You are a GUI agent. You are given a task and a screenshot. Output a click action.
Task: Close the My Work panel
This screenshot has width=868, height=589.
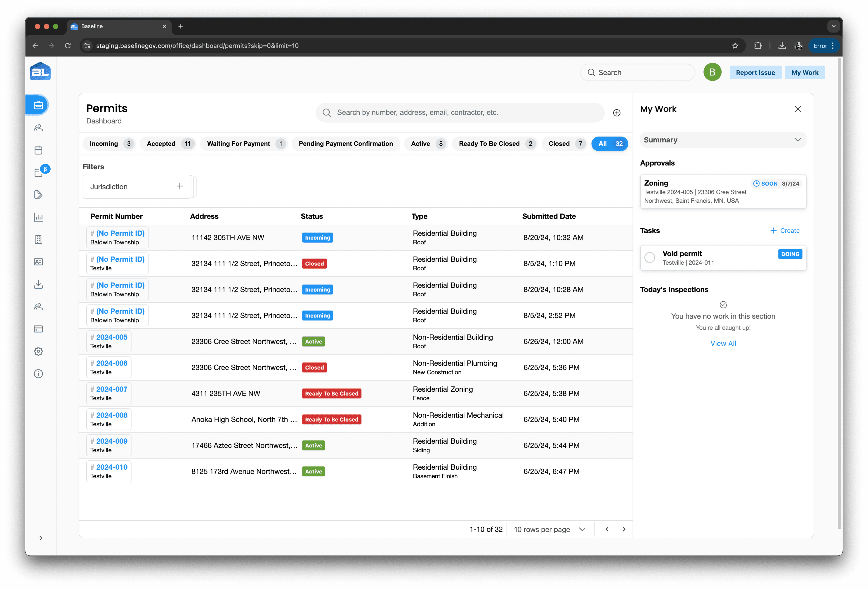click(798, 109)
